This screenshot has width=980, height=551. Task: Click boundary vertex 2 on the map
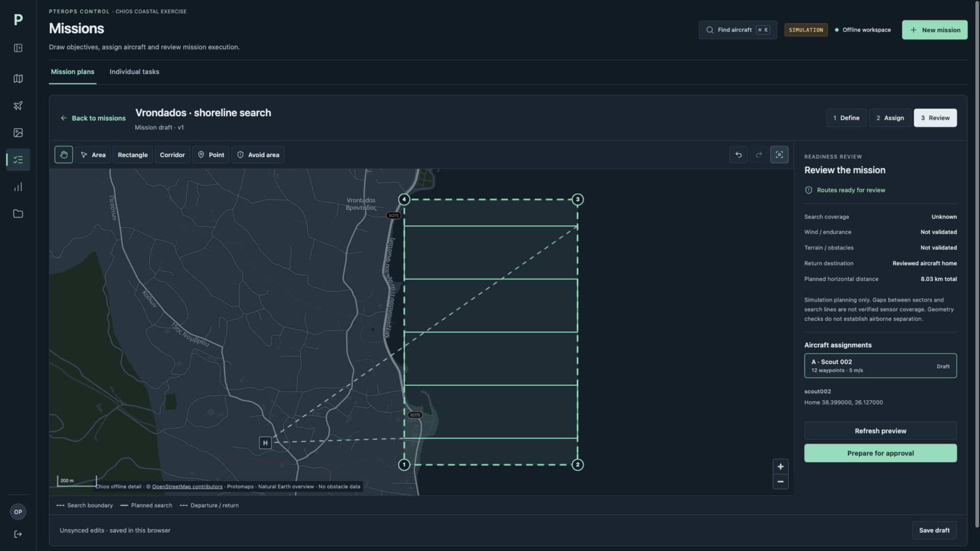tap(577, 465)
